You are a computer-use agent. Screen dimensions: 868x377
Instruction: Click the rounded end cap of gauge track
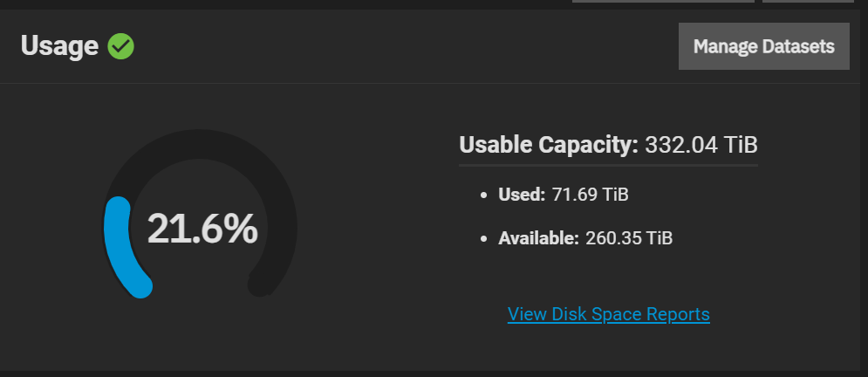tap(259, 285)
